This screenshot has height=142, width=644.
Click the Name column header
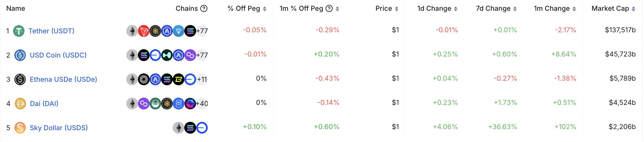16,9
